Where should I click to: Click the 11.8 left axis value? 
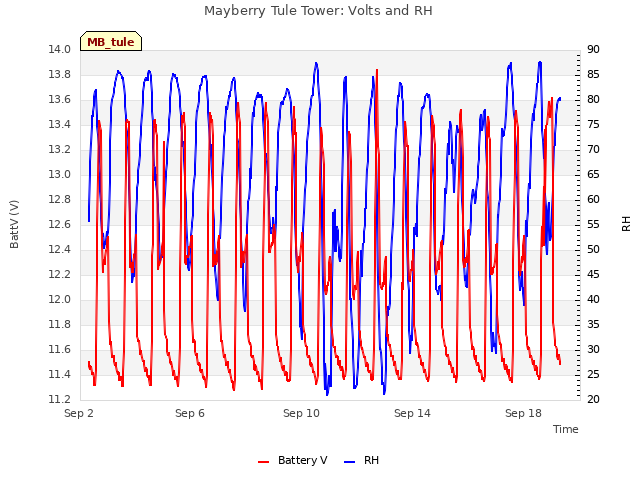tap(60, 324)
